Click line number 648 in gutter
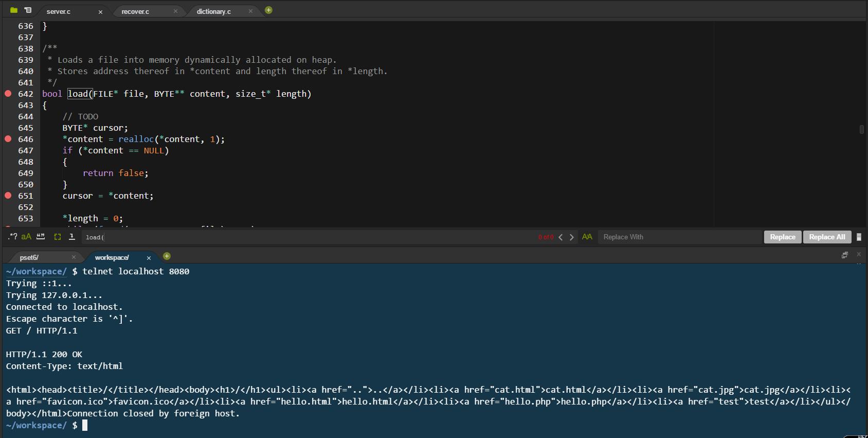This screenshot has width=868, height=438. [x=26, y=162]
